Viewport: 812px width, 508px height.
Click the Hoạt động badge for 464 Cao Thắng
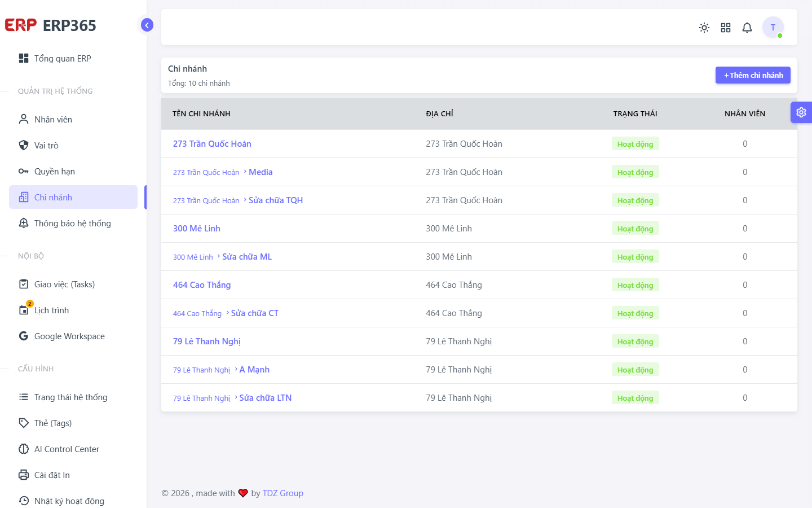click(x=636, y=285)
